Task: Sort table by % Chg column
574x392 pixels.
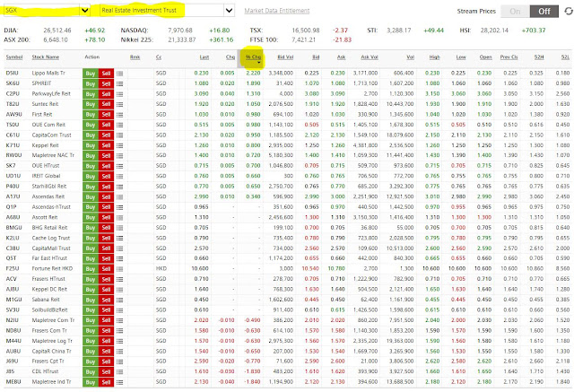Action: [x=253, y=57]
